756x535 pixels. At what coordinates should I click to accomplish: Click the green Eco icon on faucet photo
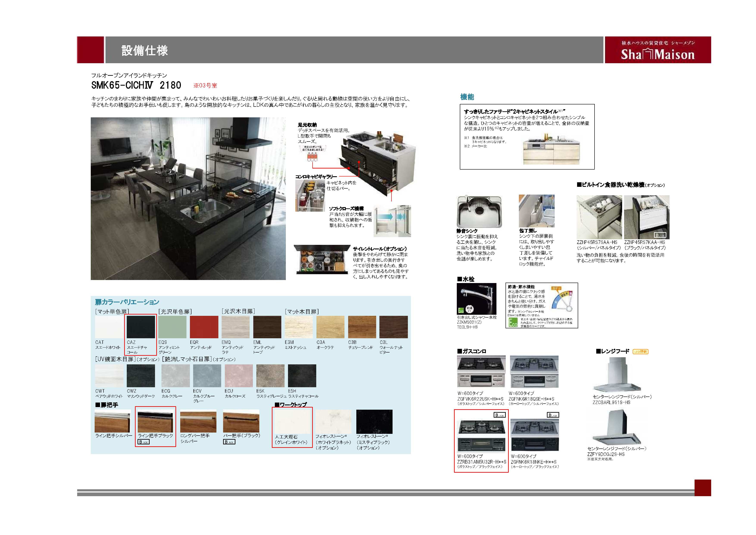[461, 310]
